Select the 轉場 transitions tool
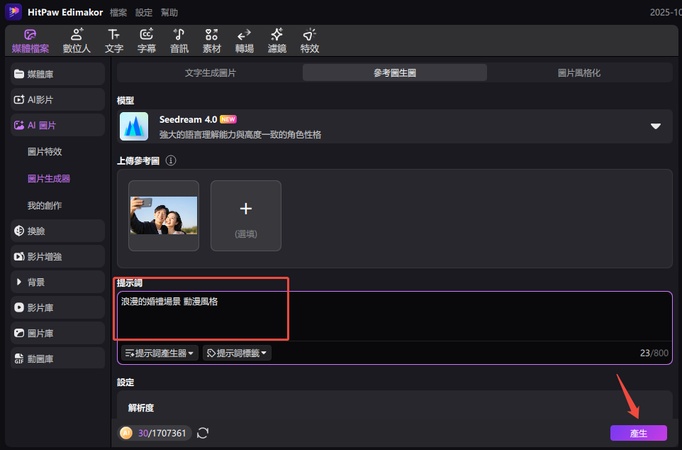This screenshot has height=450, width=682. [244, 40]
